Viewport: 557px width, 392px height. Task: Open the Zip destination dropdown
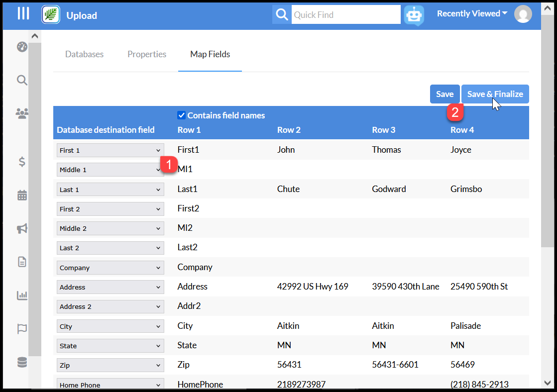111,365
